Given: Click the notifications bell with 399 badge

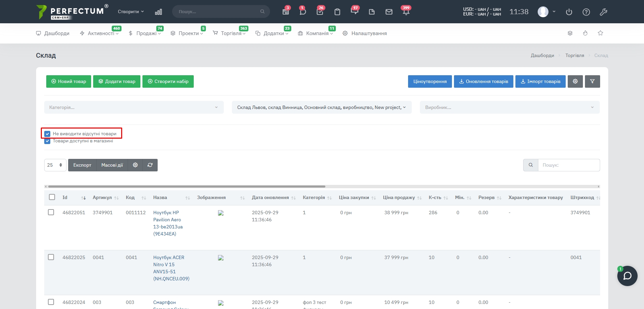Looking at the screenshot, I should click(x=406, y=12).
